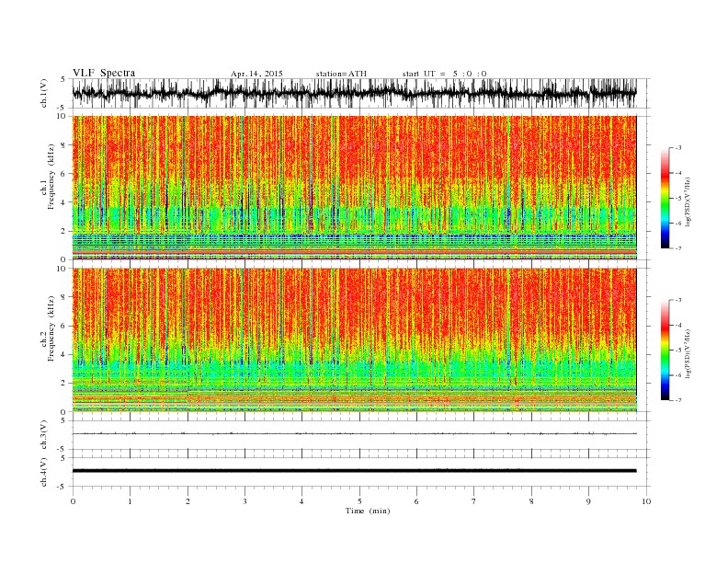Screen dimensions: 728x563
Task: Click the ch.2 "Frequency (kHz)" axis label
Action: point(51,327)
